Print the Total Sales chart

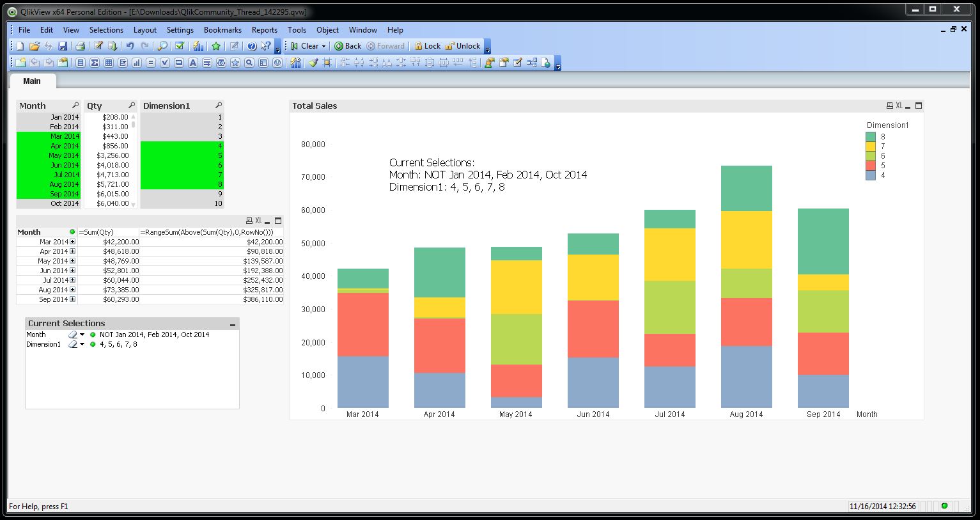pyautogui.click(x=889, y=106)
